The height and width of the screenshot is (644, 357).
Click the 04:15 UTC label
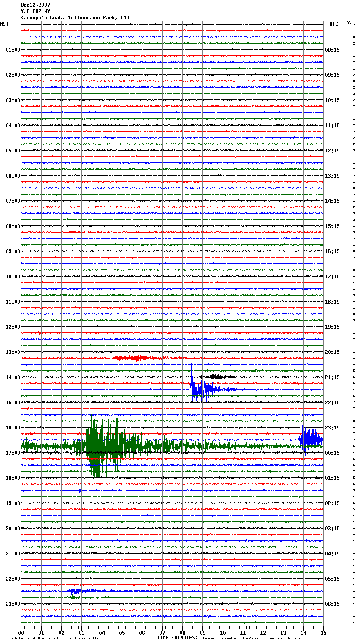tap(332, 554)
